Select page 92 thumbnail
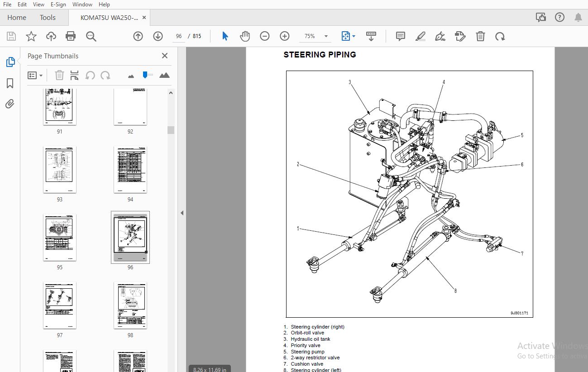 point(130,107)
